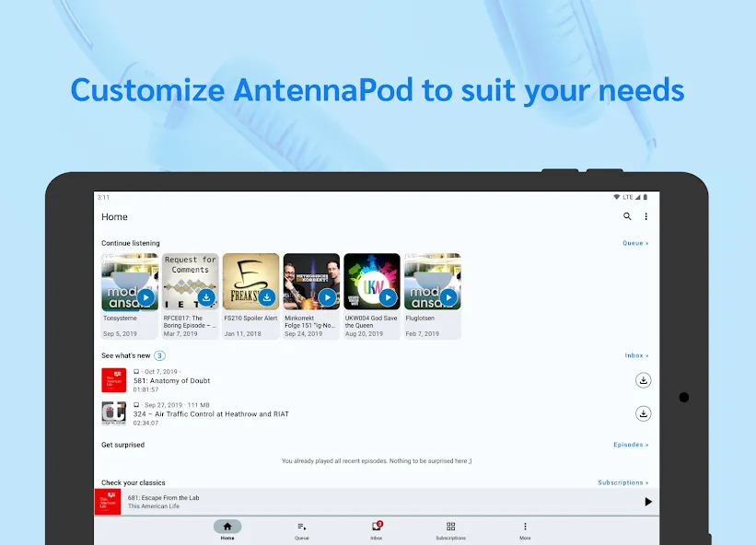Image resolution: width=756 pixels, height=545 pixels.
Task: Open the Minkorrekt cover art
Action: tap(311, 282)
